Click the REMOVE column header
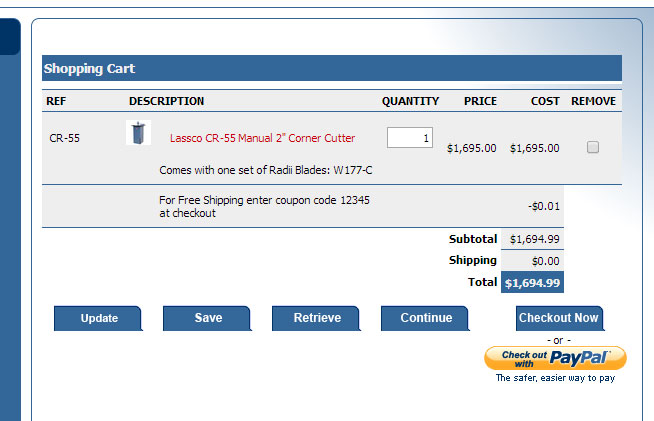This screenshot has width=654, height=421. pos(593,101)
